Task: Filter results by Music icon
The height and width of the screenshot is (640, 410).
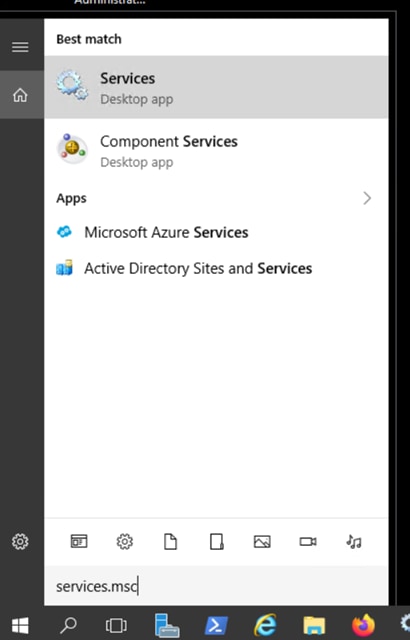Action: [354, 542]
